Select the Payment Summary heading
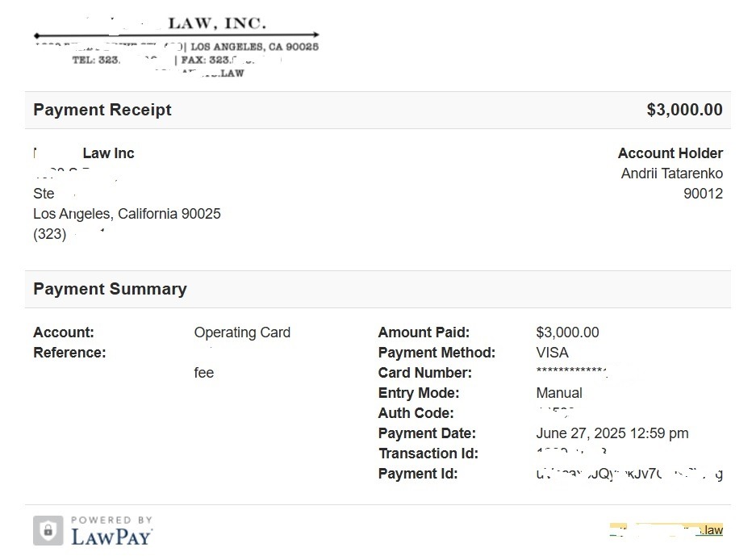Image resolution: width=756 pixels, height=556 pixels. (110, 289)
